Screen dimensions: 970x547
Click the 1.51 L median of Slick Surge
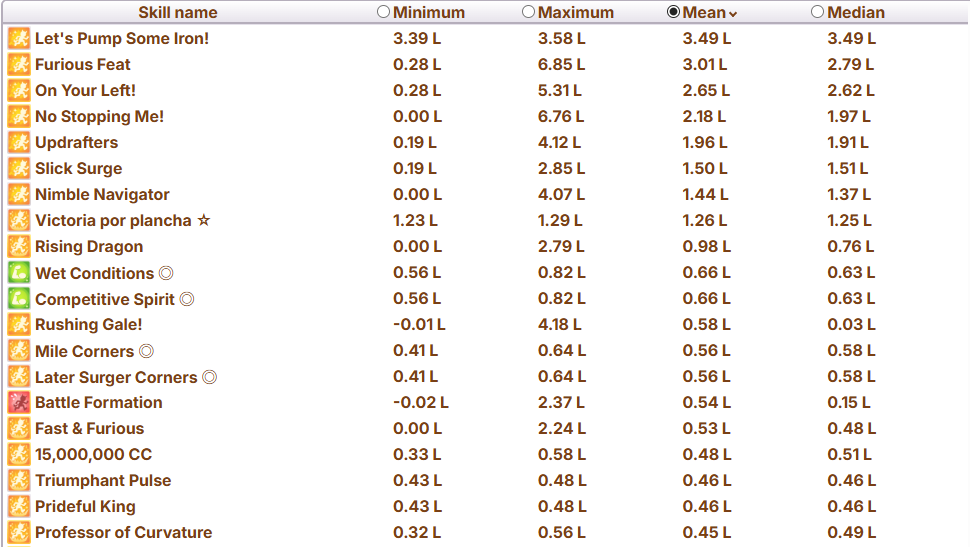pos(848,168)
